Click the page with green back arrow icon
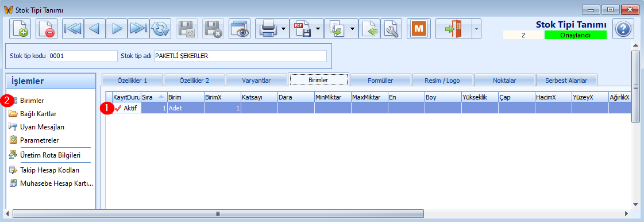The width and height of the screenshot is (644, 222). 369,29
